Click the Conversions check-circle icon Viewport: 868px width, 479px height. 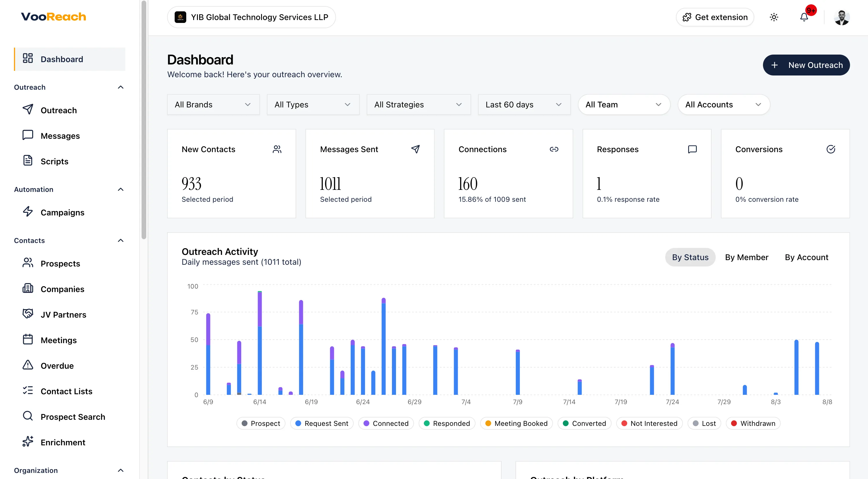click(x=831, y=149)
